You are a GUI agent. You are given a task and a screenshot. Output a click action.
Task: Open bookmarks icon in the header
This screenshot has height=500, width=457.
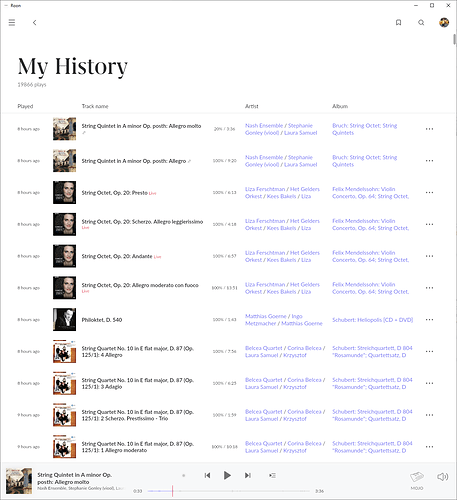[398, 23]
